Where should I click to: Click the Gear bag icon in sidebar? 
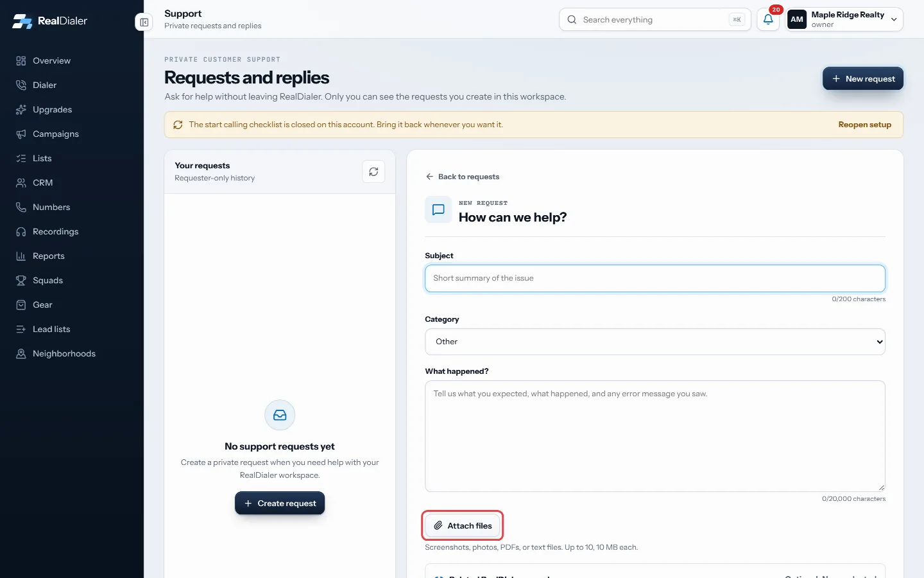(x=21, y=305)
